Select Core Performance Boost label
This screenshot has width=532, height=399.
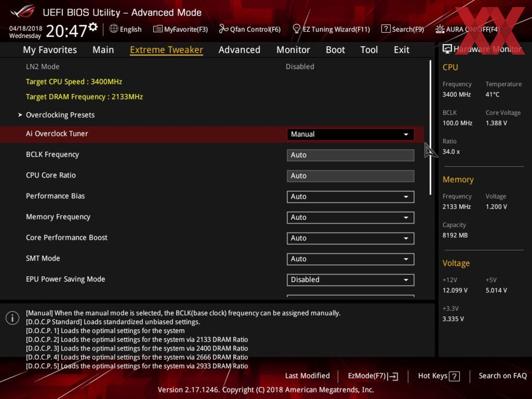tap(66, 237)
